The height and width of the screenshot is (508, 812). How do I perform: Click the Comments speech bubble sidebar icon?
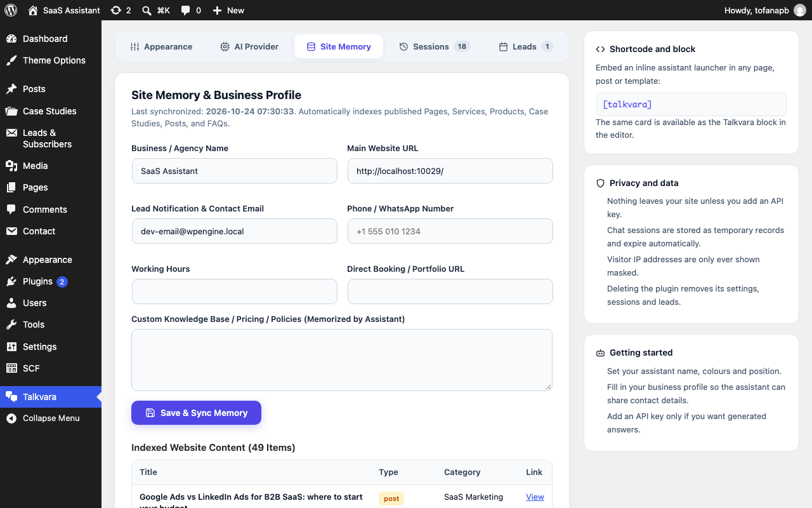[11, 210]
